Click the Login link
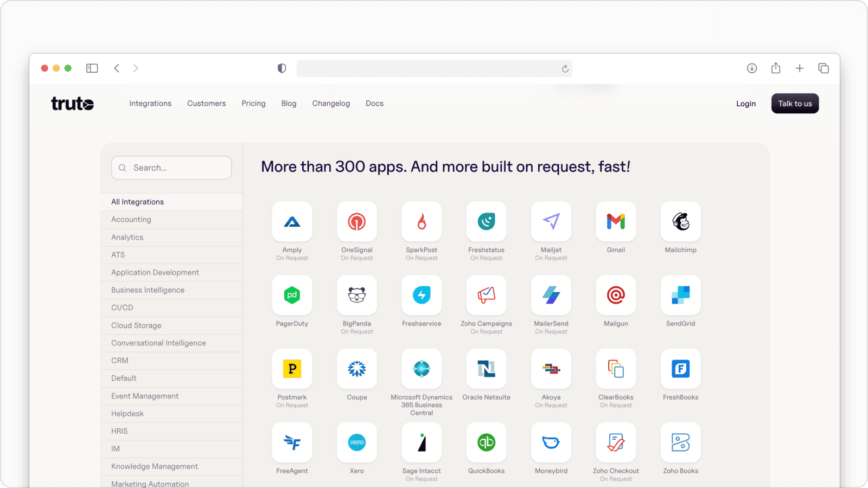This screenshot has width=868, height=488. coord(746,104)
